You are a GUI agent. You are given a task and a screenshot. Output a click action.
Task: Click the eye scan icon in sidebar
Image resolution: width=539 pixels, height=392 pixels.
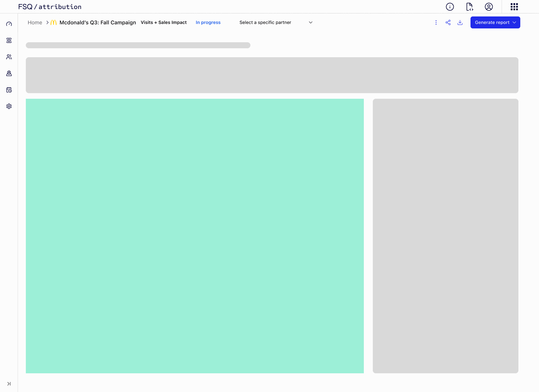pos(9,40)
